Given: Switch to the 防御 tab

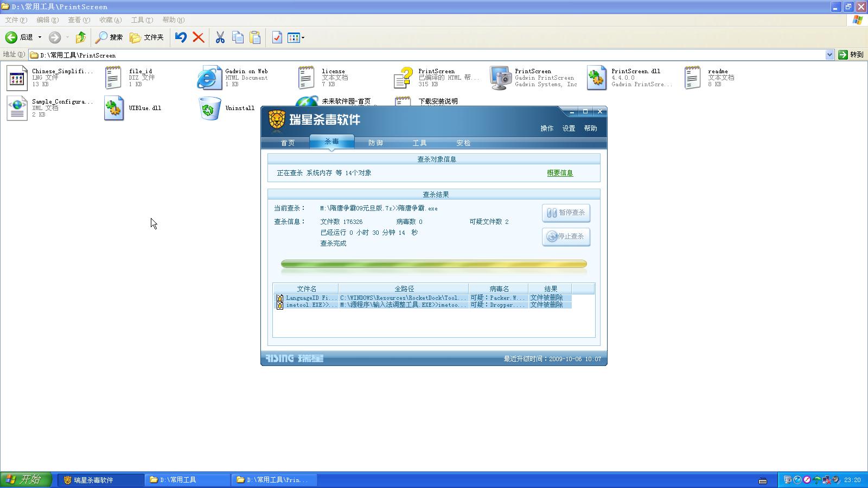Looking at the screenshot, I should 375,143.
